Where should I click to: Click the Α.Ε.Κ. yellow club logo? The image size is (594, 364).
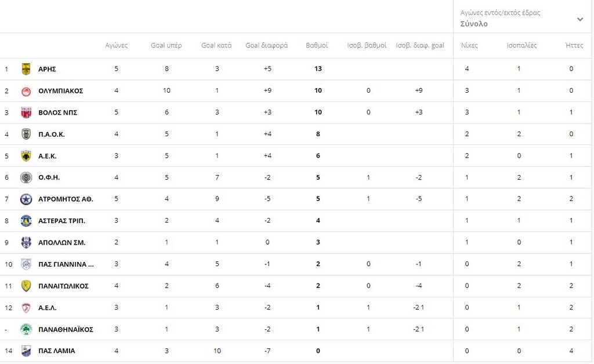[x=26, y=156]
